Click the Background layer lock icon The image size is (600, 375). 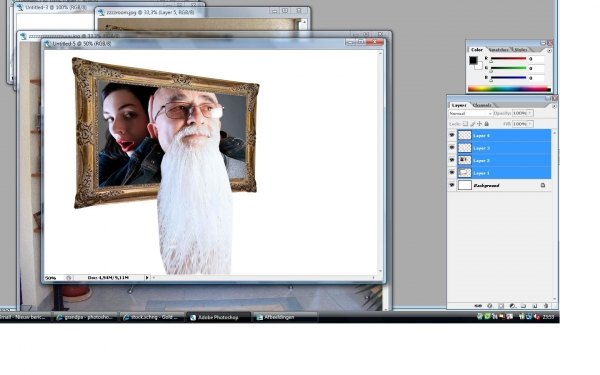click(x=543, y=185)
